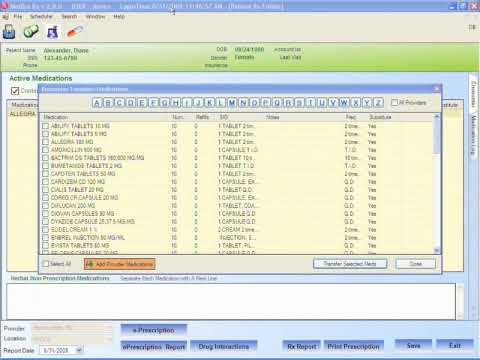
Task: Filter medications by letter K
Action: pos(209,103)
